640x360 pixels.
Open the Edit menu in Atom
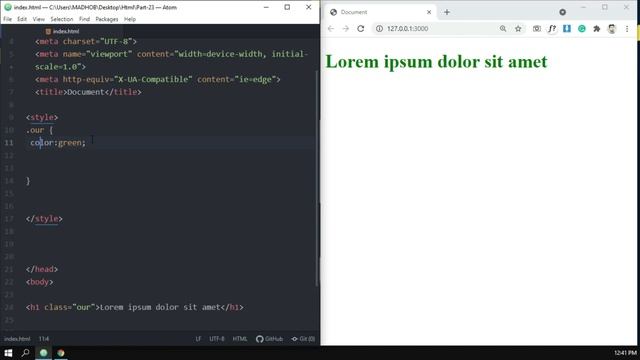[22, 19]
